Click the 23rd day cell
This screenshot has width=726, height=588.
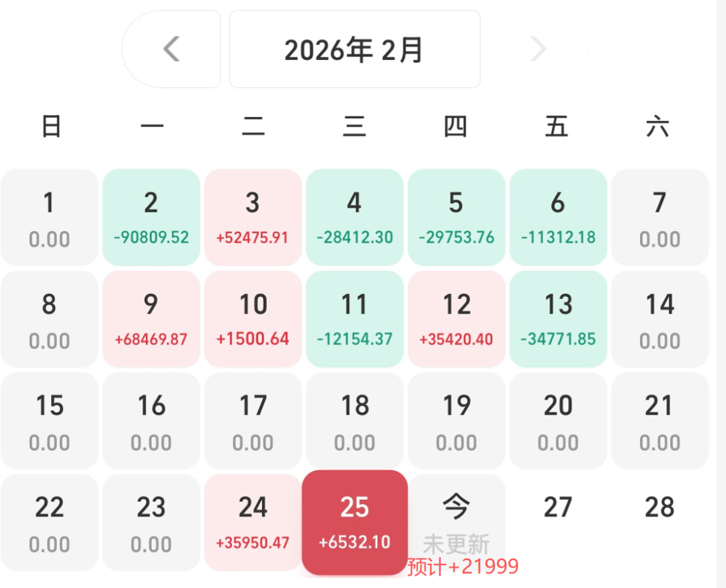151,523
